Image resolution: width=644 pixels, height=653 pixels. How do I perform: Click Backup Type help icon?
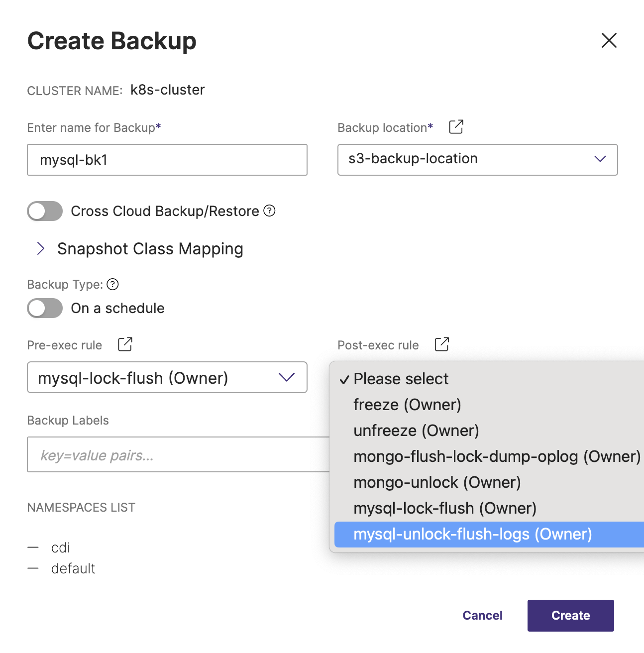click(113, 284)
